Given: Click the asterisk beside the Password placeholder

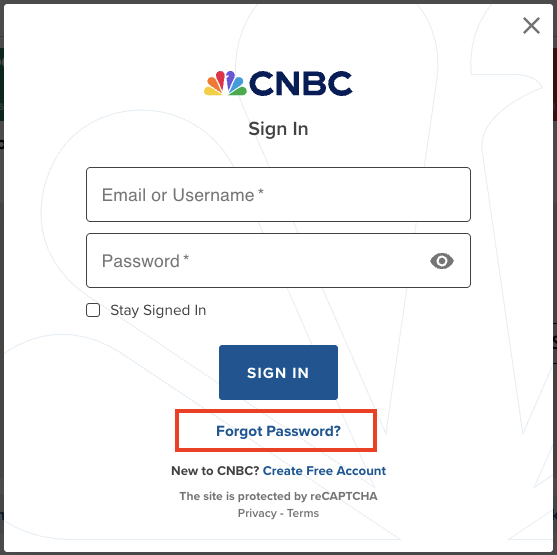Looking at the screenshot, I should point(186,258).
